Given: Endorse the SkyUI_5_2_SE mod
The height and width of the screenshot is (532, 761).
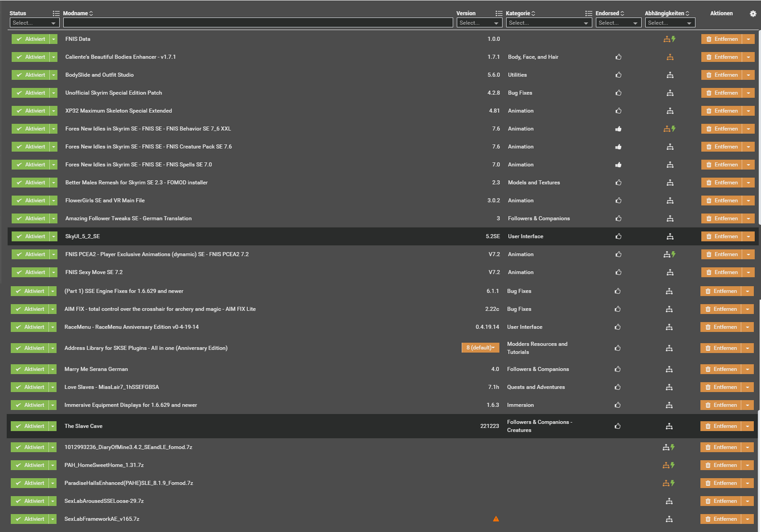Looking at the screenshot, I should (618, 236).
